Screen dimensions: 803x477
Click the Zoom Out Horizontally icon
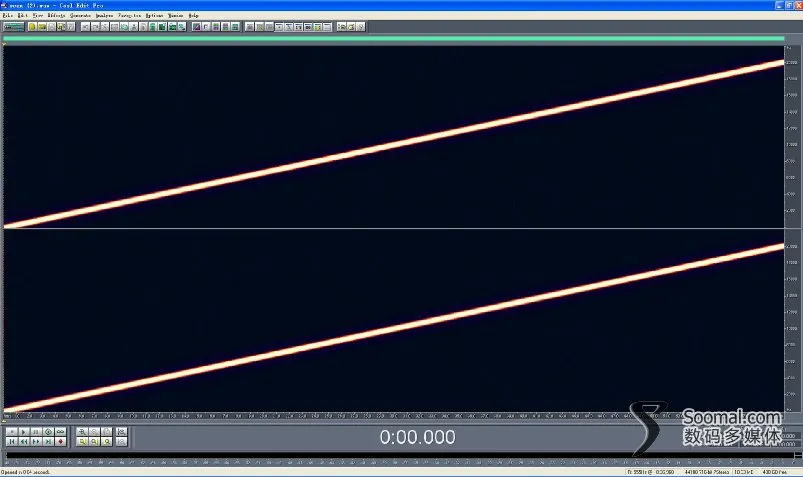coord(94,432)
